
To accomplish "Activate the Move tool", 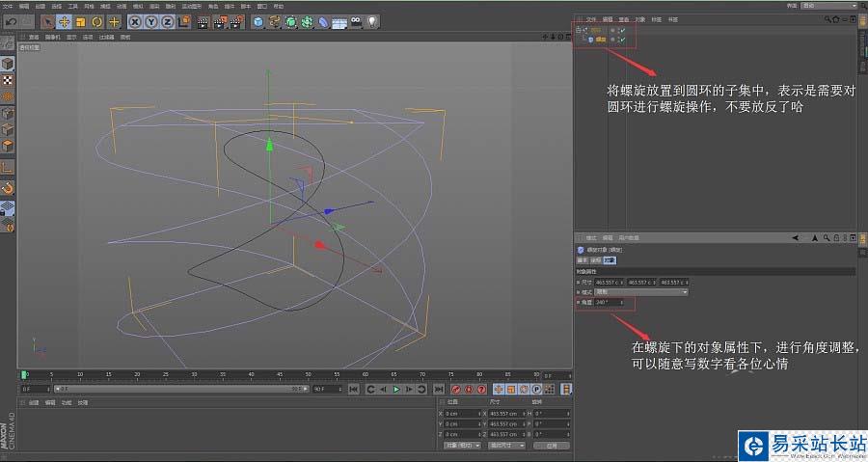I will (65, 22).
